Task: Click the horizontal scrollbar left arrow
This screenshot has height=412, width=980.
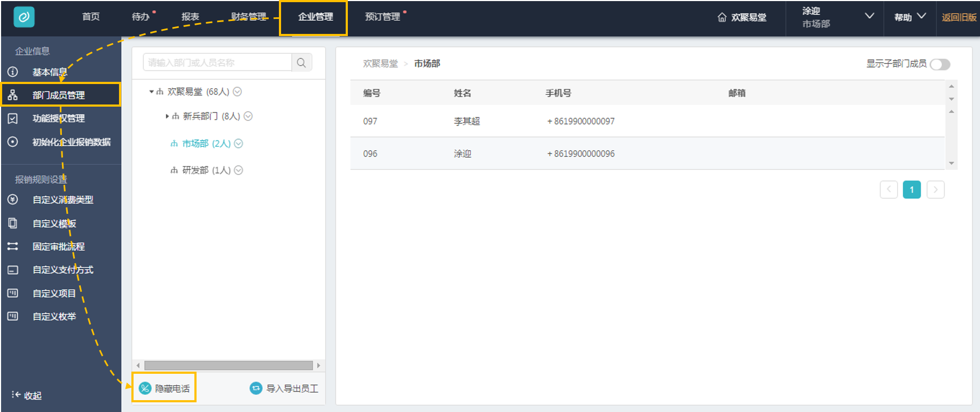Action: click(x=138, y=365)
